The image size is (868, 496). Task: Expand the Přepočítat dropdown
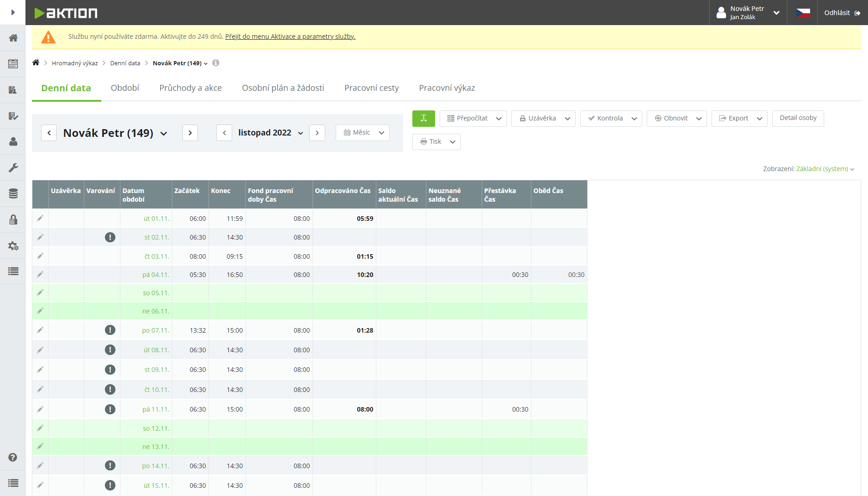[x=499, y=119]
